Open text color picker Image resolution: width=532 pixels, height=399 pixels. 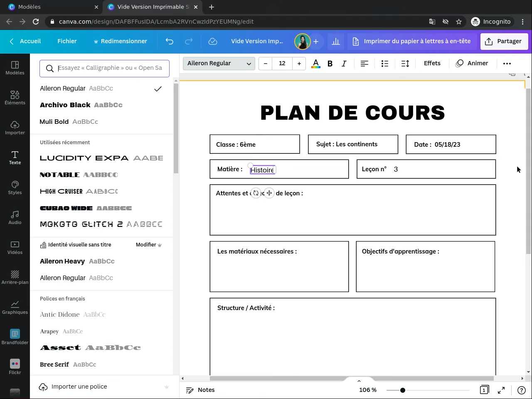(x=316, y=64)
